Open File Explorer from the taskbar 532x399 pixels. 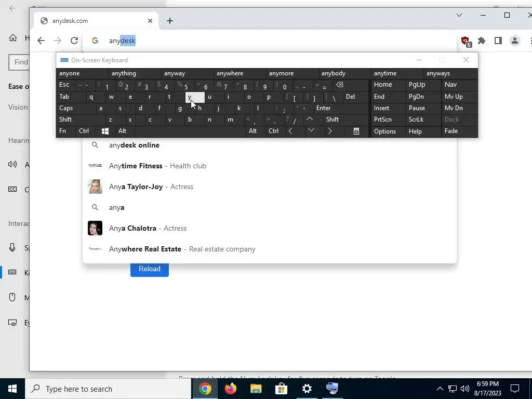pos(256,389)
